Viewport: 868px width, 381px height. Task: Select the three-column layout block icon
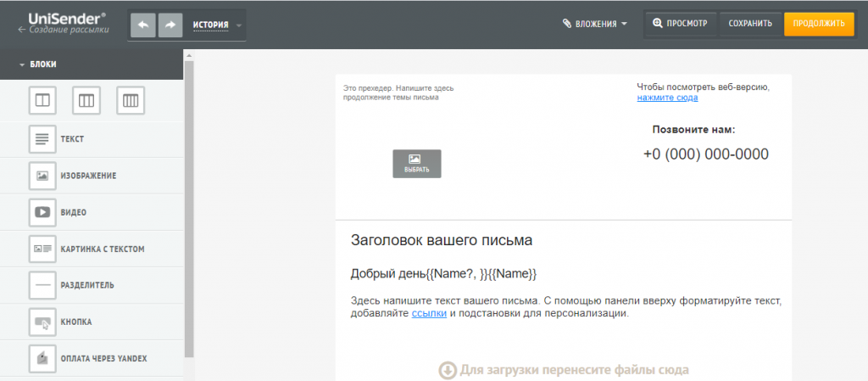click(86, 101)
